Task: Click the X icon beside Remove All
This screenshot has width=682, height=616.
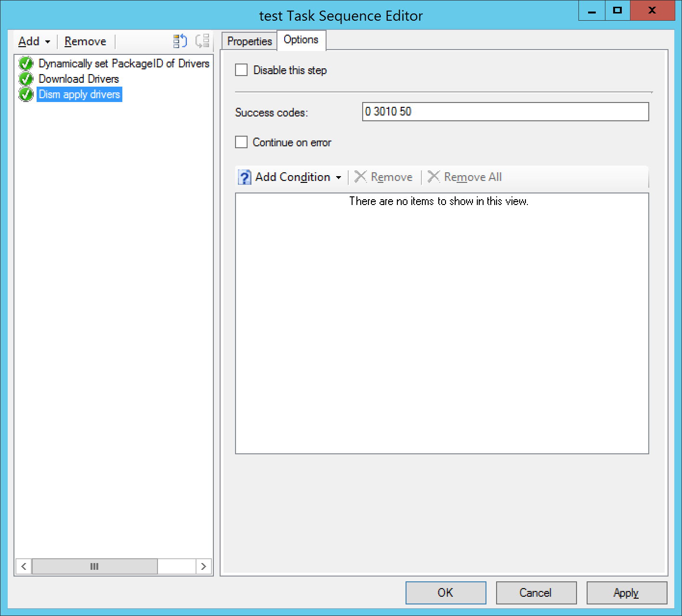Action: [434, 177]
